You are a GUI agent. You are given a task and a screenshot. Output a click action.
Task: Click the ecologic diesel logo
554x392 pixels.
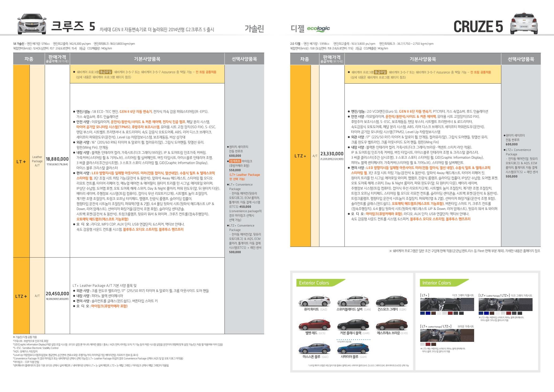pos(318,29)
